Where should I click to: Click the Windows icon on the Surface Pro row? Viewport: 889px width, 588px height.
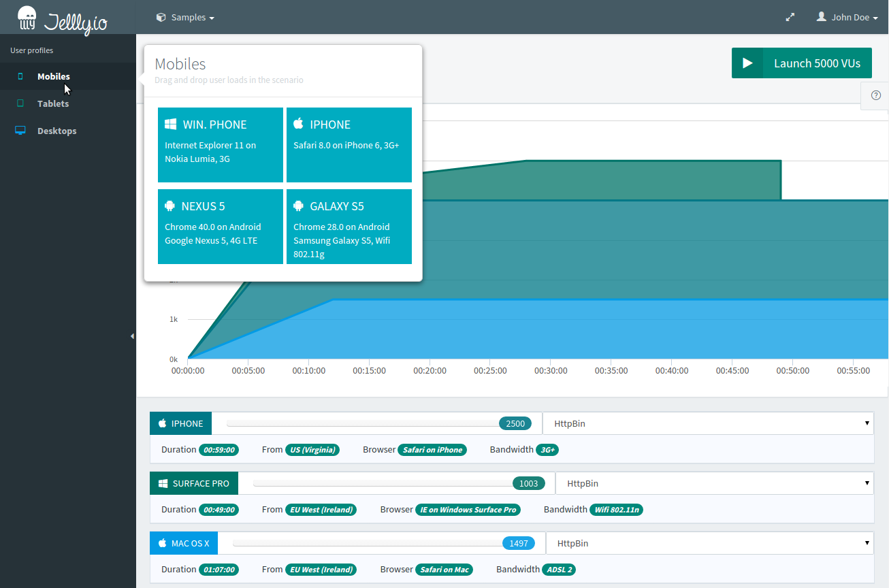point(163,483)
